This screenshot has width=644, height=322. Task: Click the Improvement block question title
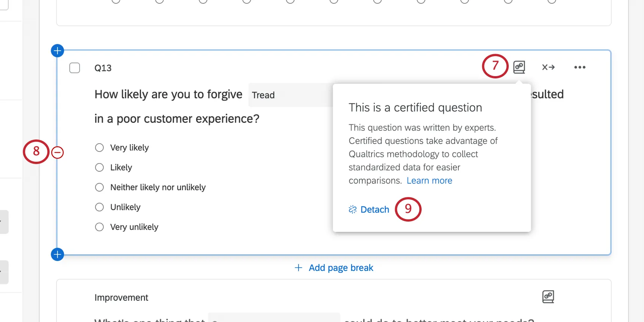[121, 297]
